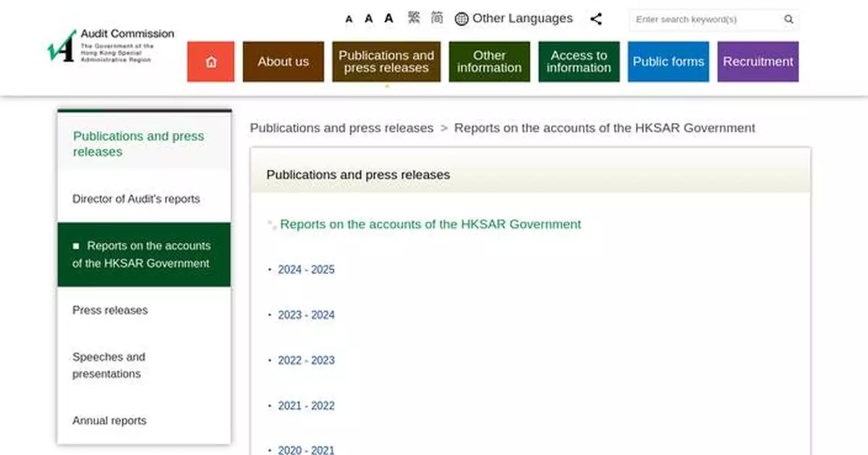Open the About us menu
Image resolution: width=868 pixels, height=455 pixels.
[284, 61]
